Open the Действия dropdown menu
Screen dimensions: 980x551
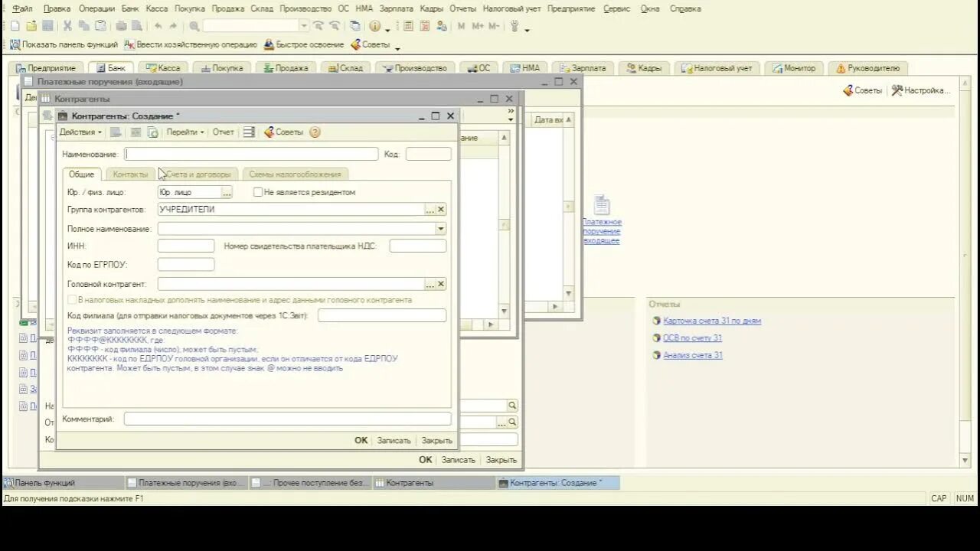coord(80,132)
